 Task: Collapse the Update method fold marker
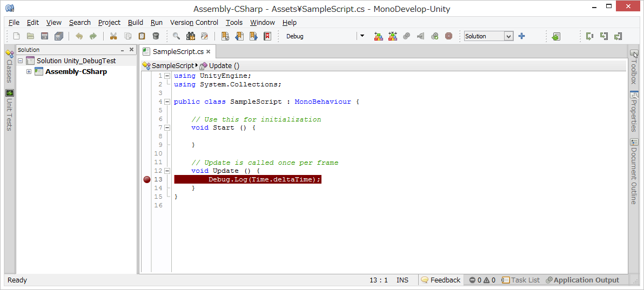click(x=167, y=171)
